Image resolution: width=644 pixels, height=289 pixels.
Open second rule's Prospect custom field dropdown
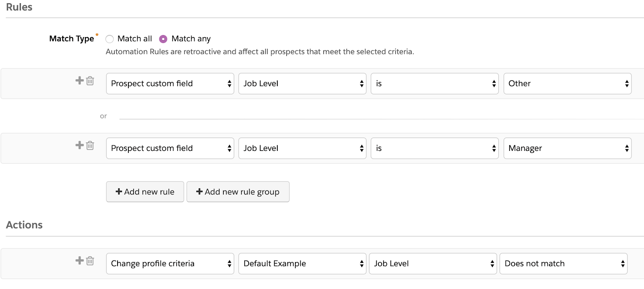click(170, 149)
